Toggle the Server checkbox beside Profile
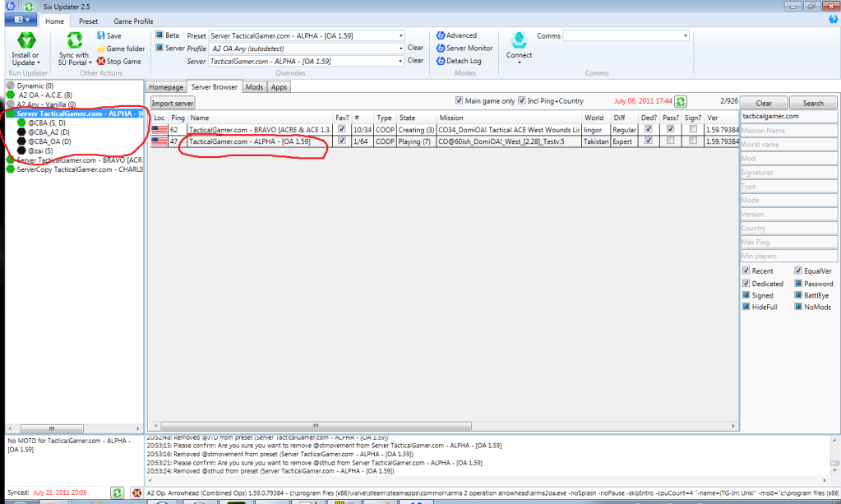Viewport: 841px width, 504px height. pos(159,48)
